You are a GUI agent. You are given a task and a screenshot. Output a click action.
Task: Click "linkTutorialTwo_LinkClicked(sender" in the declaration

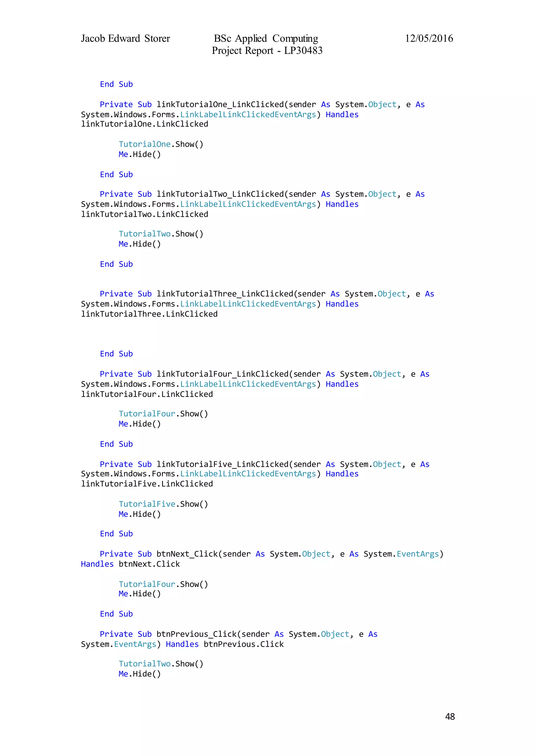tap(236, 194)
